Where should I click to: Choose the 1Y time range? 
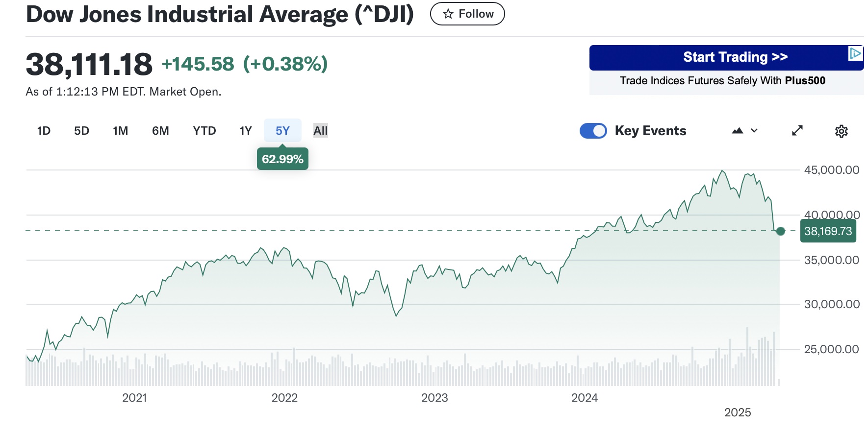245,131
